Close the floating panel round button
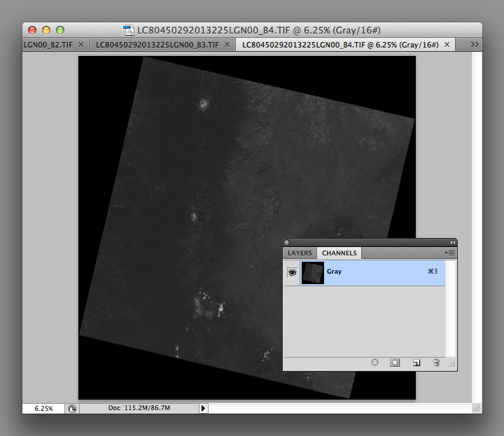This screenshot has height=436, width=504. [287, 242]
